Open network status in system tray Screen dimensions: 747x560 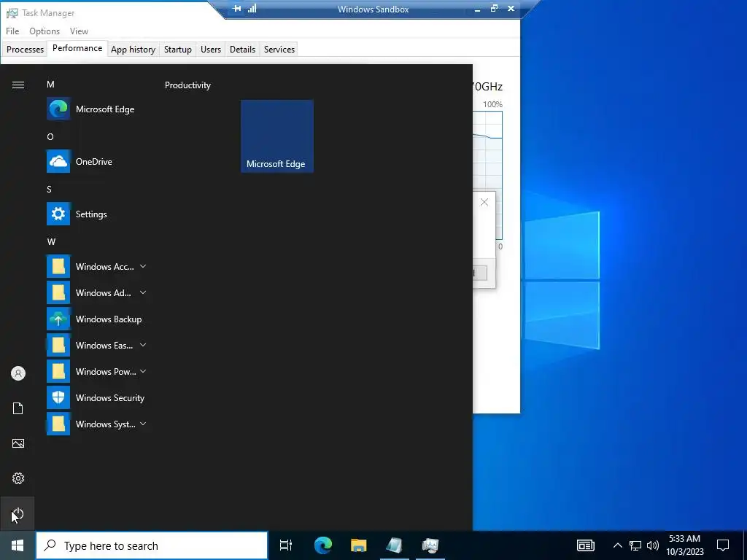click(x=635, y=545)
